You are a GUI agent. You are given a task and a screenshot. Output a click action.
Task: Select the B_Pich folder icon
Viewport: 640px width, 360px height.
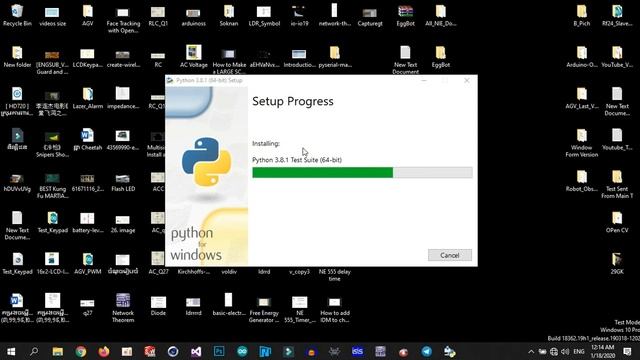(x=582, y=16)
